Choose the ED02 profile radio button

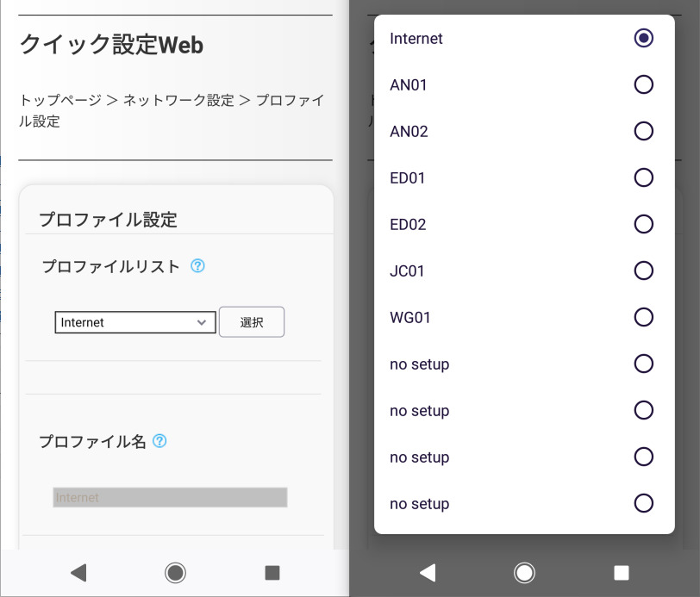(643, 225)
